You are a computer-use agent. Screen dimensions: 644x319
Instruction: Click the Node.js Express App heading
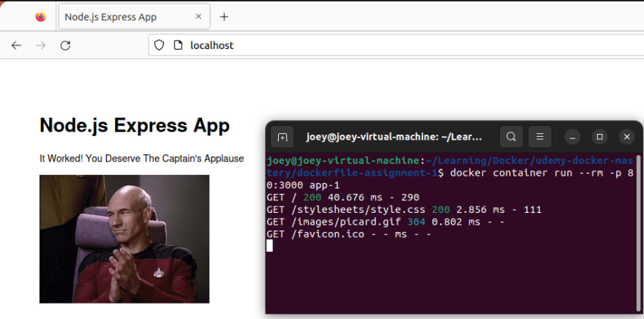pyautogui.click(x=135, y=125)
